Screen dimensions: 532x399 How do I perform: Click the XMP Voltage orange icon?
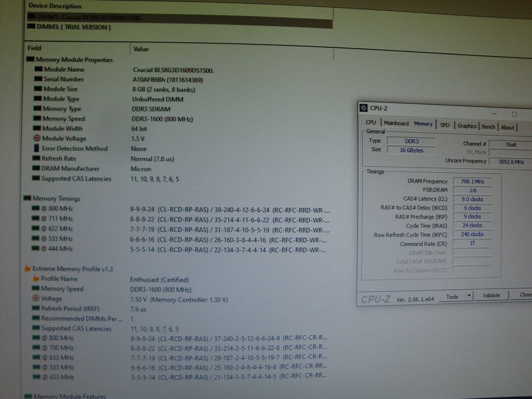pyautogui.click(x=35, y=298)
